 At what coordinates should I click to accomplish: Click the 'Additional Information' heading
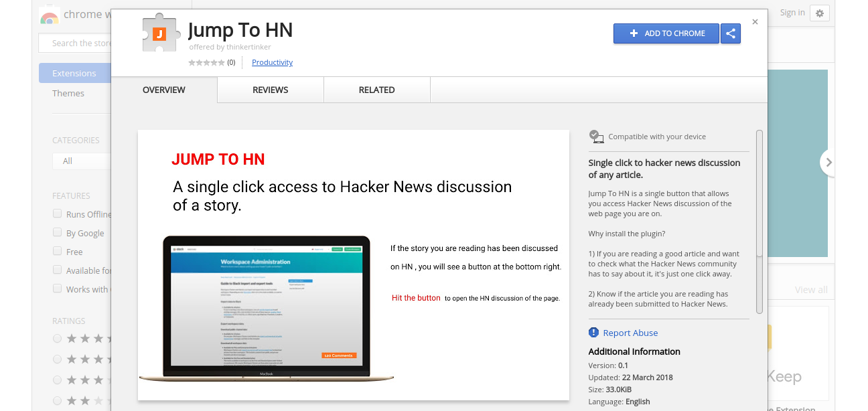634,351
